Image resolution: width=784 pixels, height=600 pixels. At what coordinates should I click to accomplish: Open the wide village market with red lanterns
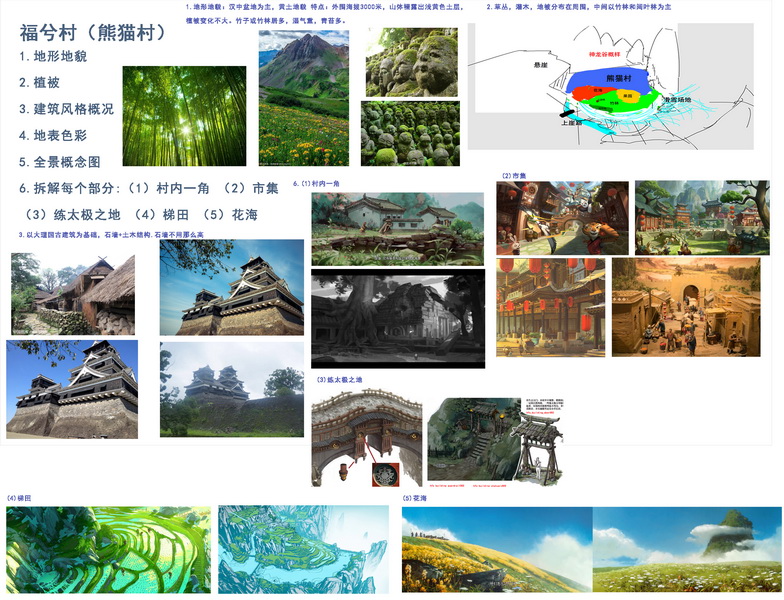(x=702, y=218)
